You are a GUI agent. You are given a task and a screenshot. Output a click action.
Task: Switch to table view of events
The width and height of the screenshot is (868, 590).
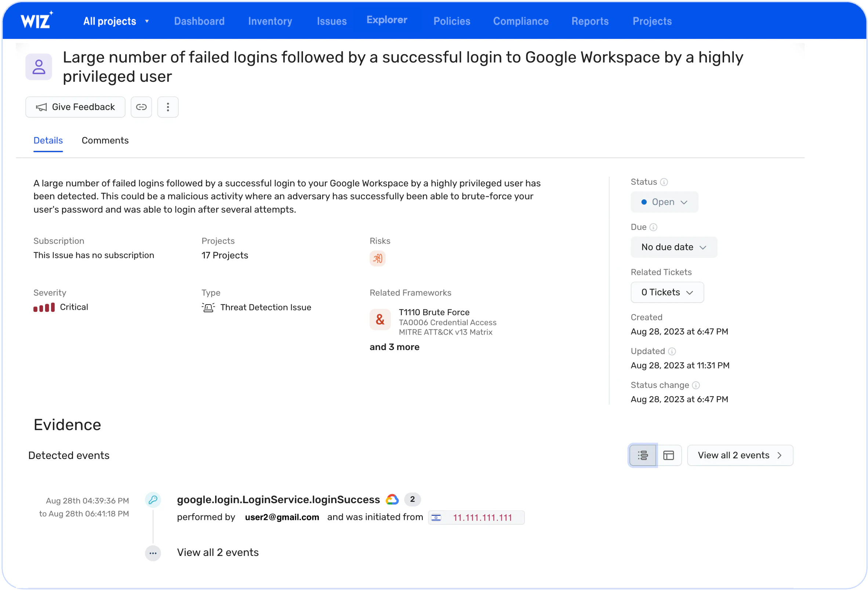click(669, 456)
